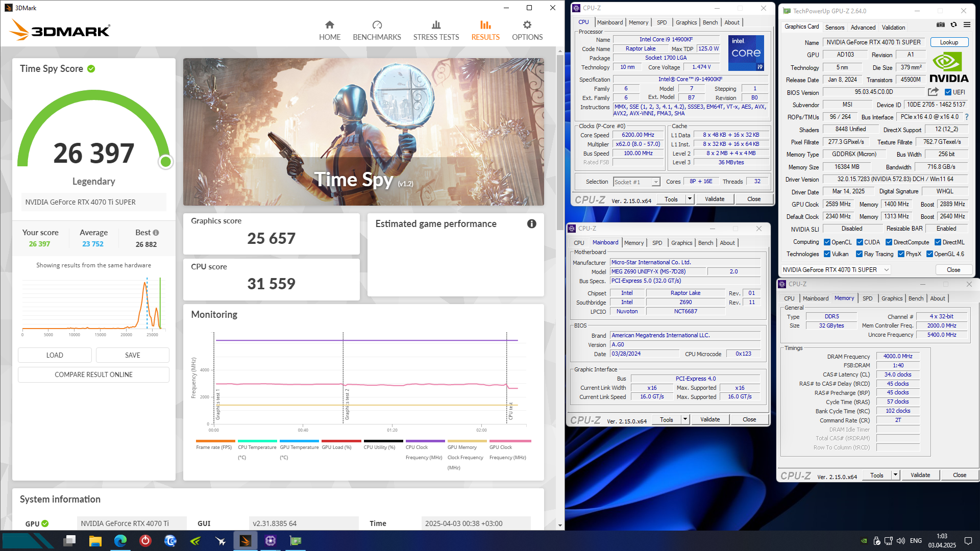The width and height of the screenshot is (980, 551).
Task: Open About tab in CPU-Z Memory window
Action: pyautogui.click(x=937, y=298)
